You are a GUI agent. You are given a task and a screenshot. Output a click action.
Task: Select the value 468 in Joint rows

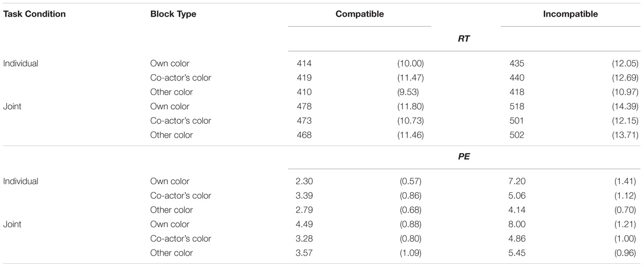tap(304, 135)
